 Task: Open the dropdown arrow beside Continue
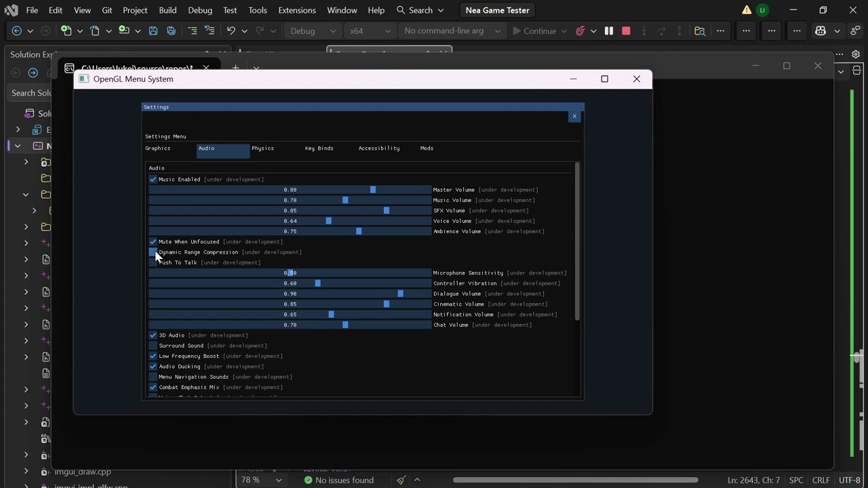click(x=564, y=31)
